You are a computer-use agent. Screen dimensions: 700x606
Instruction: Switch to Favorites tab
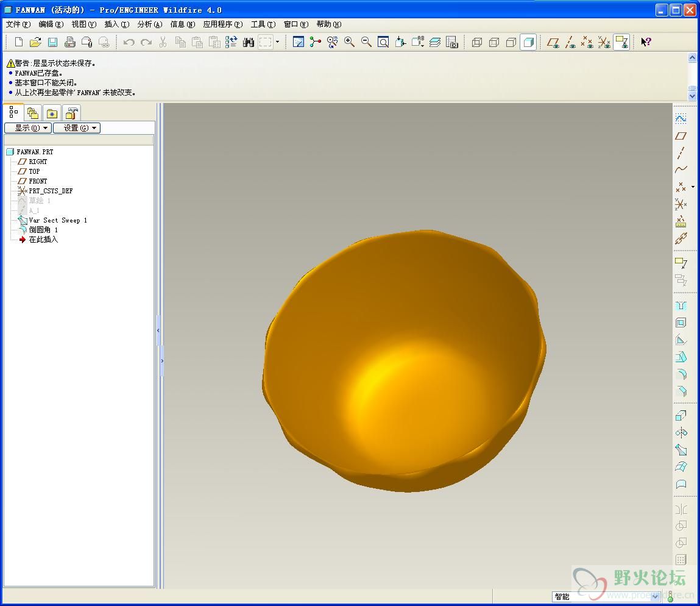[52, 113]
